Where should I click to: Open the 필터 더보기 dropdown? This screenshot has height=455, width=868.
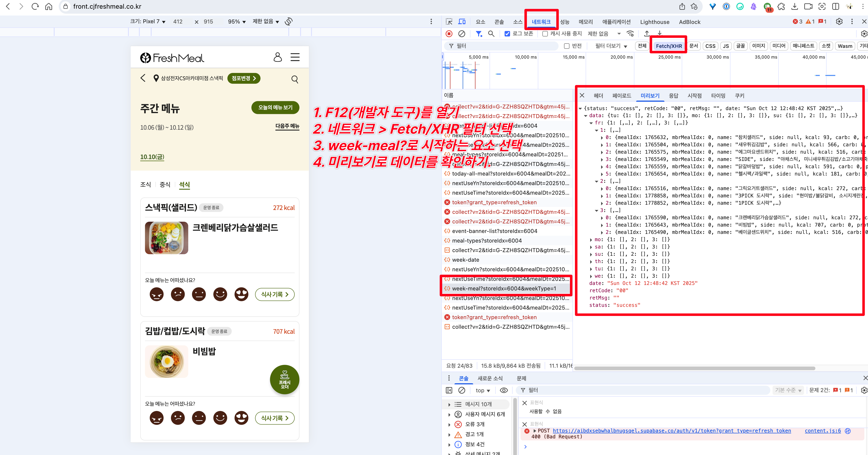click(x=611, y=46)
